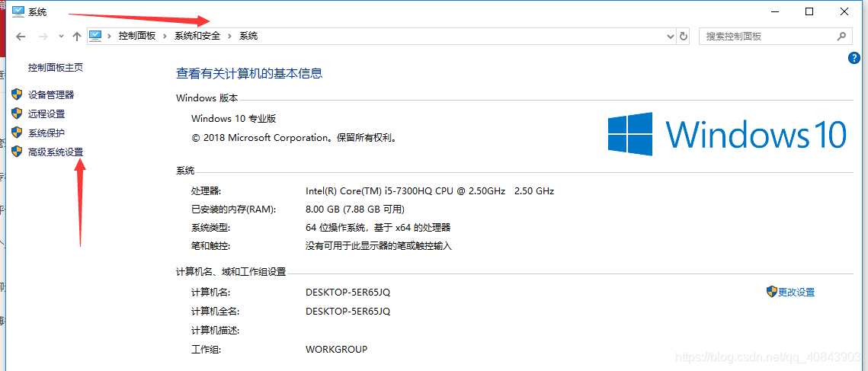Click the shield icon beside 设备管理器
Image resolution: width=868 pixels, height=371 pixels.
18,94
